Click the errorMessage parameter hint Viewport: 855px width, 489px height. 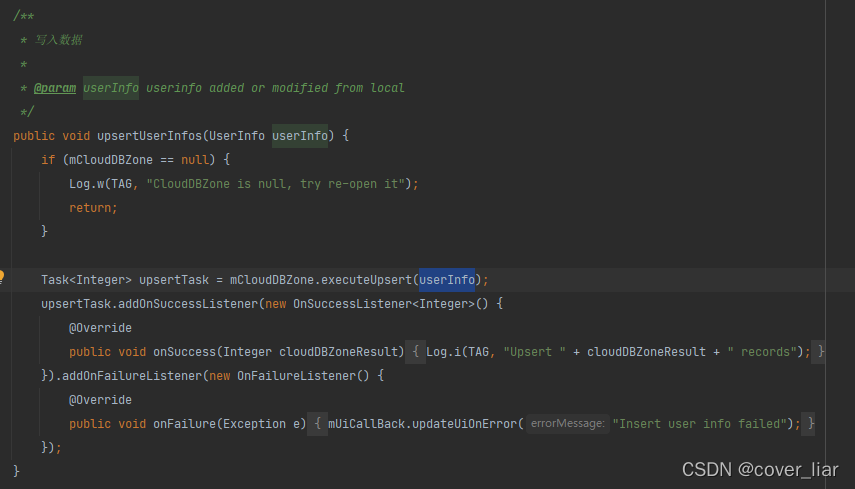pos(568,424)
